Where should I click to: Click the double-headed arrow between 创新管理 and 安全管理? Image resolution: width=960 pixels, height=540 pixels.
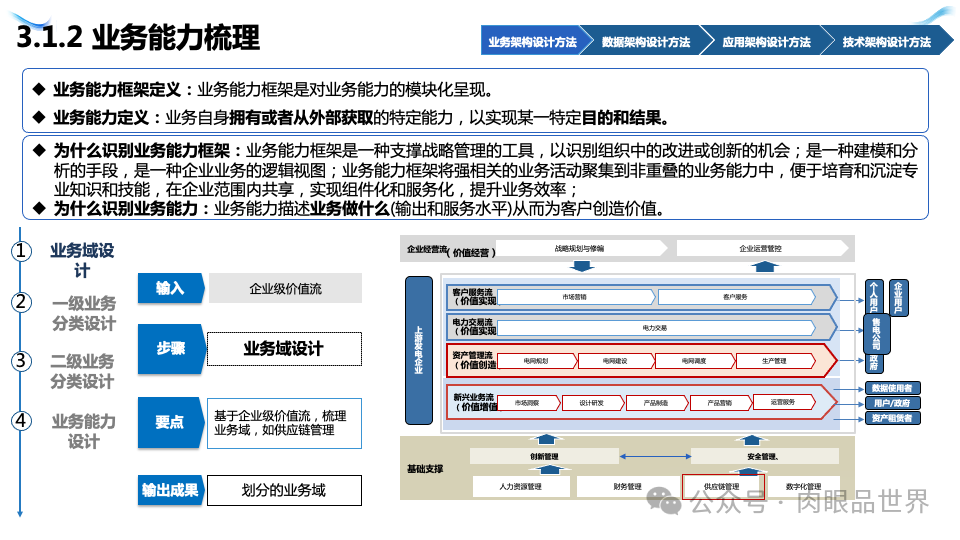tap(655, 457)
